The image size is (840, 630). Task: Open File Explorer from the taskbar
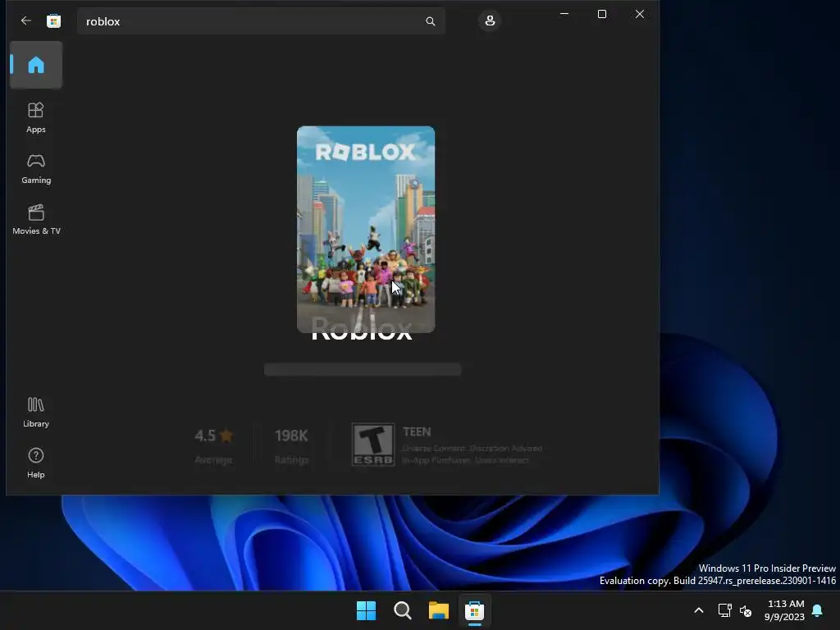pos(438,610)
